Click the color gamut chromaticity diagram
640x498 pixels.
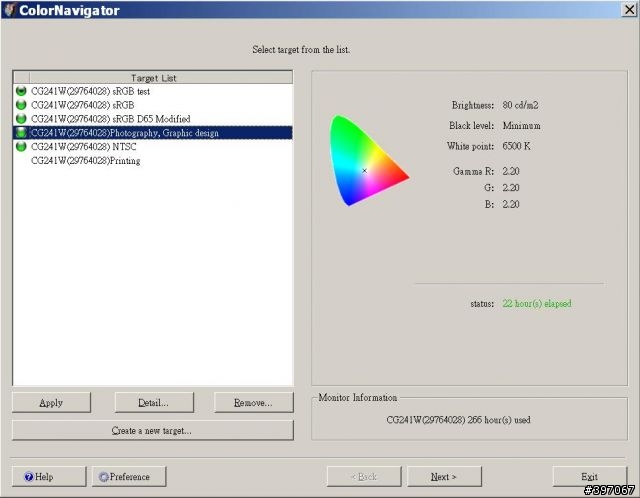369,160
